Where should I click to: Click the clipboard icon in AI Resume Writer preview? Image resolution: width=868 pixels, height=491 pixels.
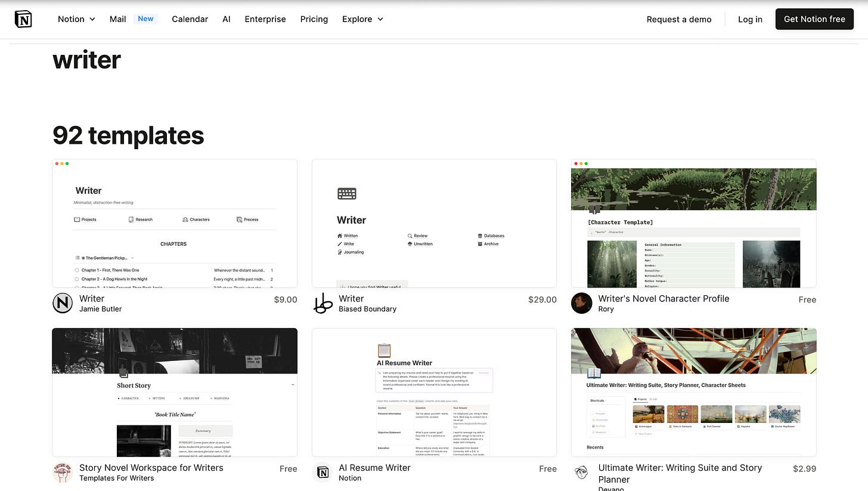tap(384, 350)
